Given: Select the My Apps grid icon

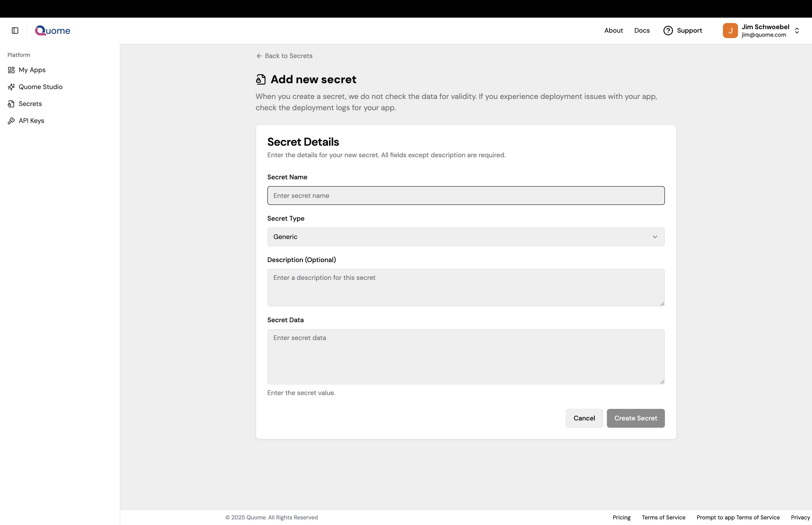Looking at the screenshot, I should pos(11,70).
